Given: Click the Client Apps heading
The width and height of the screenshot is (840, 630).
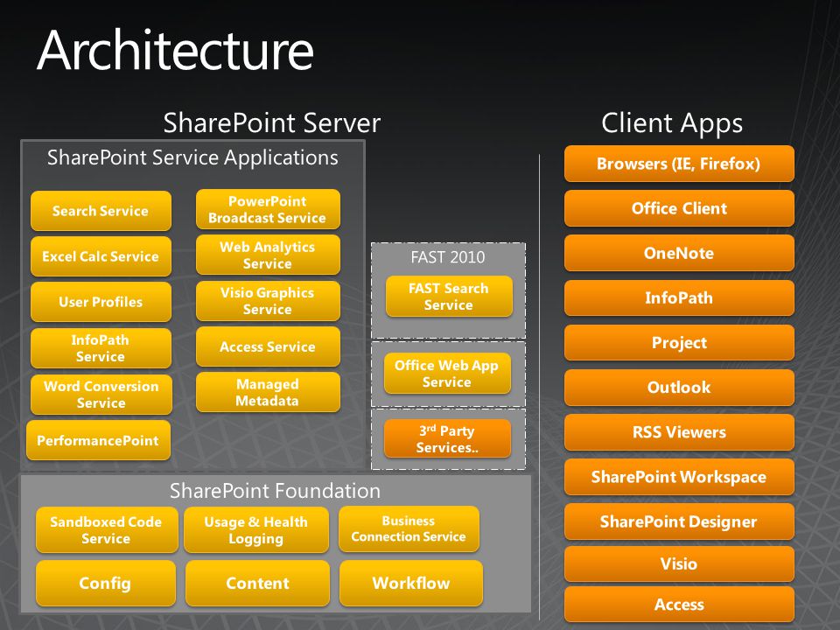Looking at the screenshot, I should [x=672, y=123].
